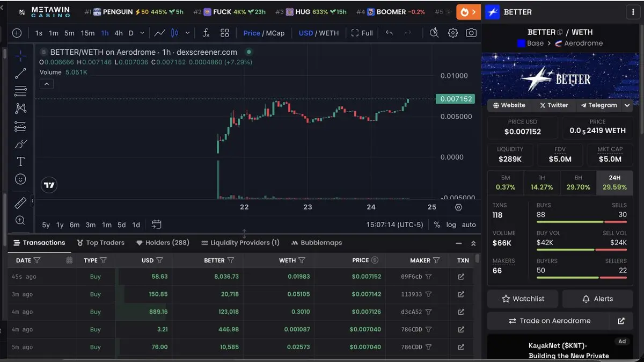Viewport: 644px width, 362px height.
Task: Open the 09F6cb transaction in explorer
Action: click(460, 277)
